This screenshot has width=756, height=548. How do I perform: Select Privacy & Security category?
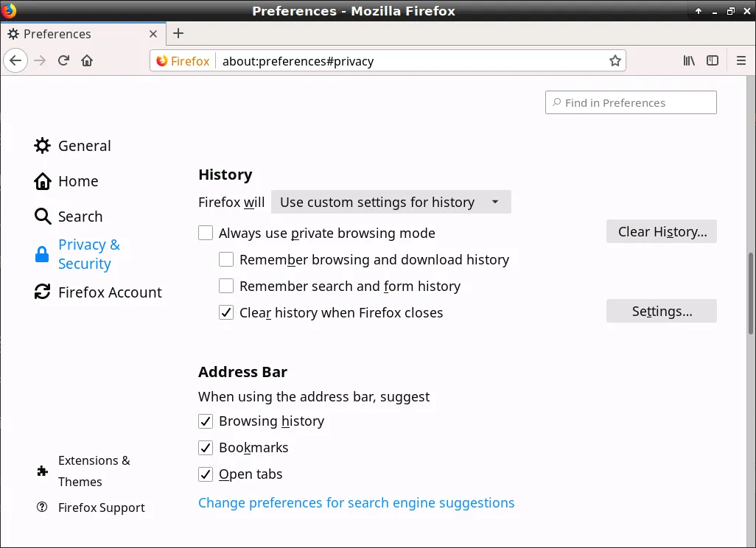(77, 254)
